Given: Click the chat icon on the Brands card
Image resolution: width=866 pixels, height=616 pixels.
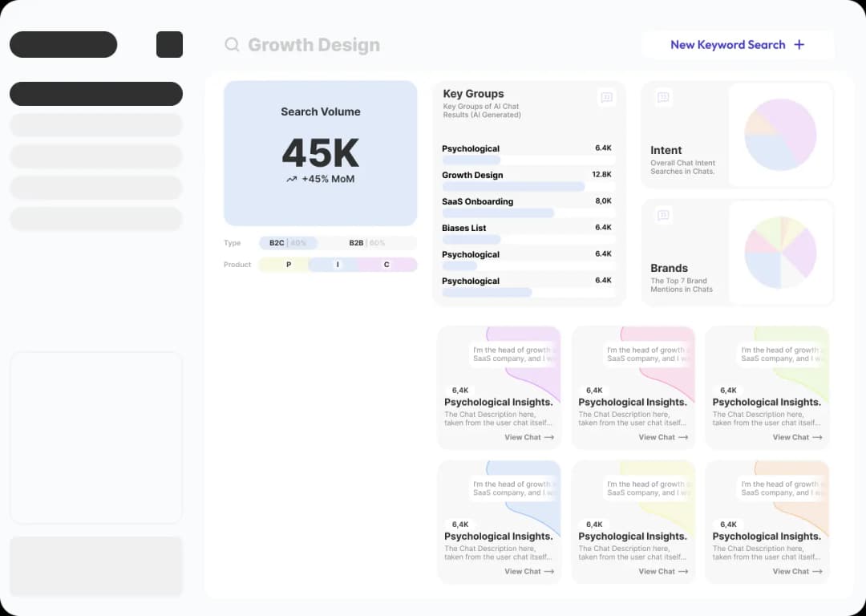Looking at the screenshot, I should pyautogui.click(x=663, y=215).
